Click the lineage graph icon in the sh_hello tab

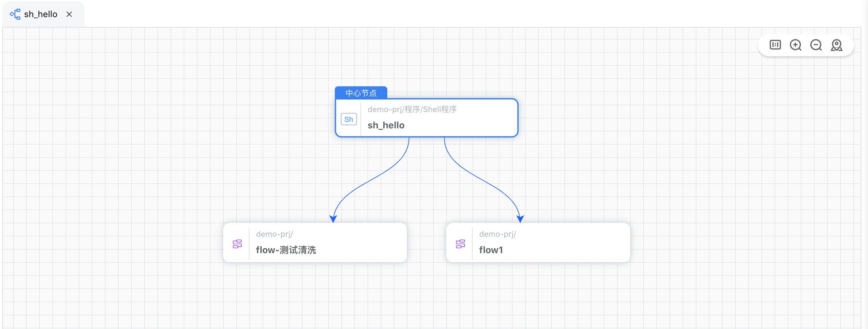pyautogui.click(x=15, y=14)
